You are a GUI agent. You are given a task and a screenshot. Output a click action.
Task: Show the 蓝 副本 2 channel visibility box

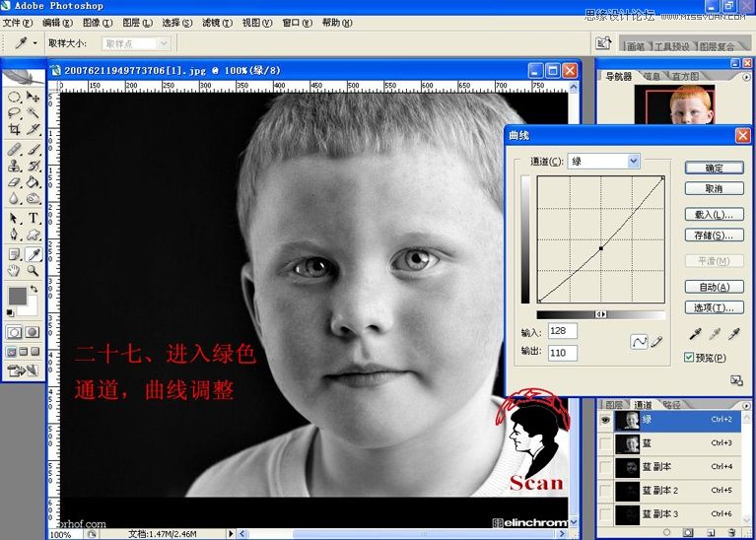[605, 491]
